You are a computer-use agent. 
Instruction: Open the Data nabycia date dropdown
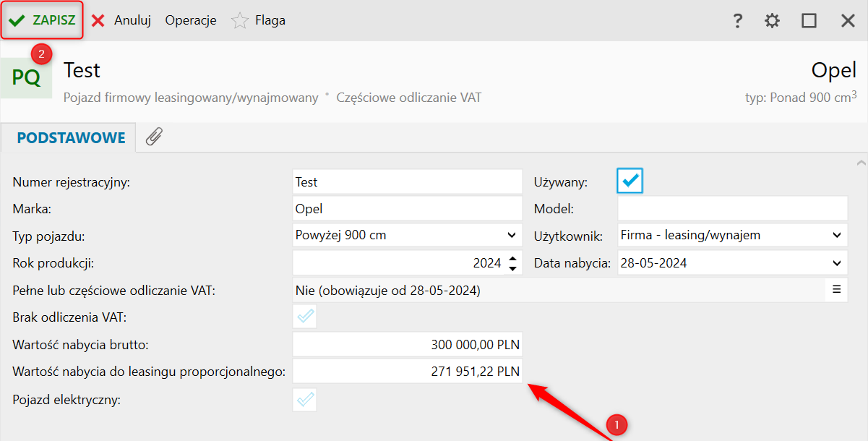[836, 262]
